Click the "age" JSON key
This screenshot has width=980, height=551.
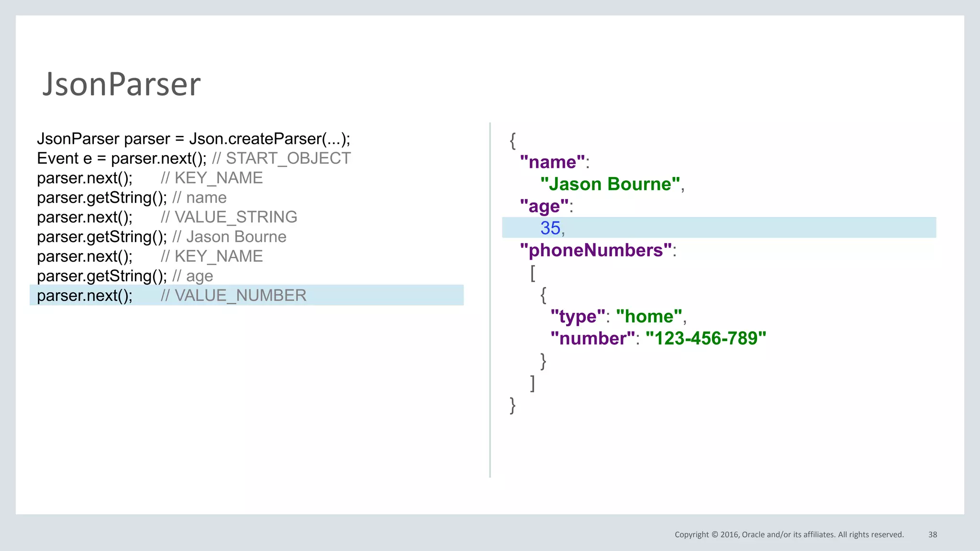click(544, 206)
